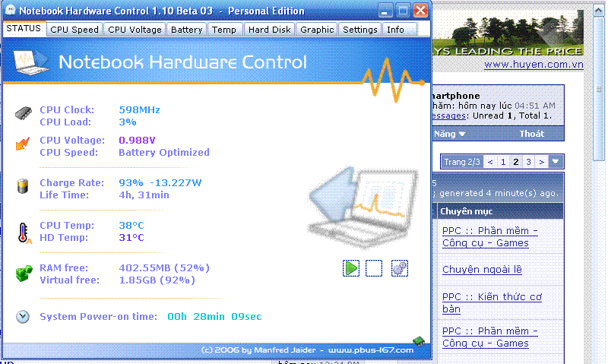Click the small green chip icon in footer
Image resolution: width=608 pixels, height=364 pixels.
[418, 341]
